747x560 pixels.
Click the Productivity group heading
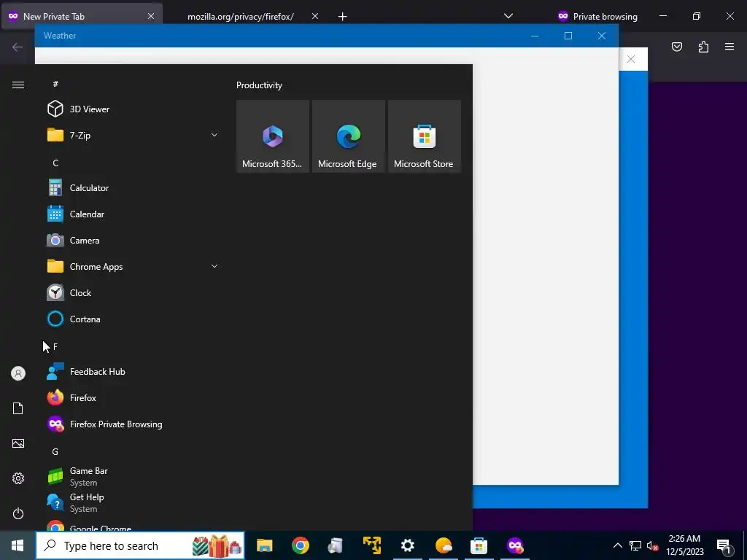[x=259, y=85]
